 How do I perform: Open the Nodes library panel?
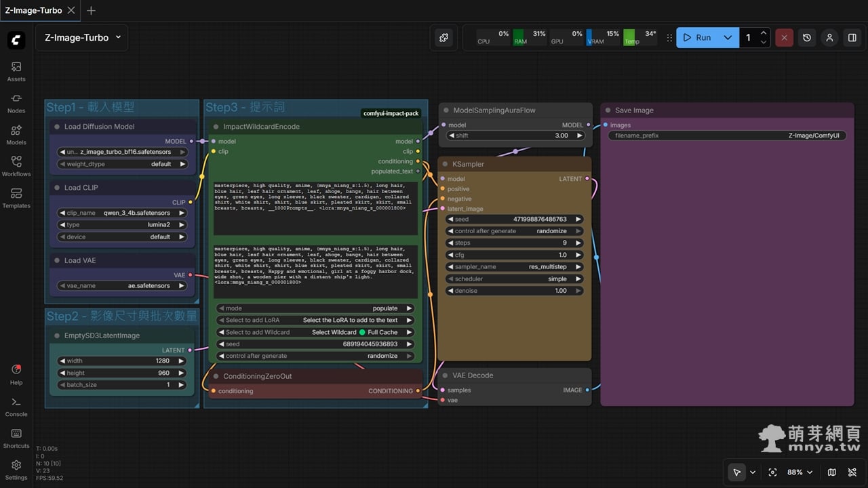[x=16, y=102]
